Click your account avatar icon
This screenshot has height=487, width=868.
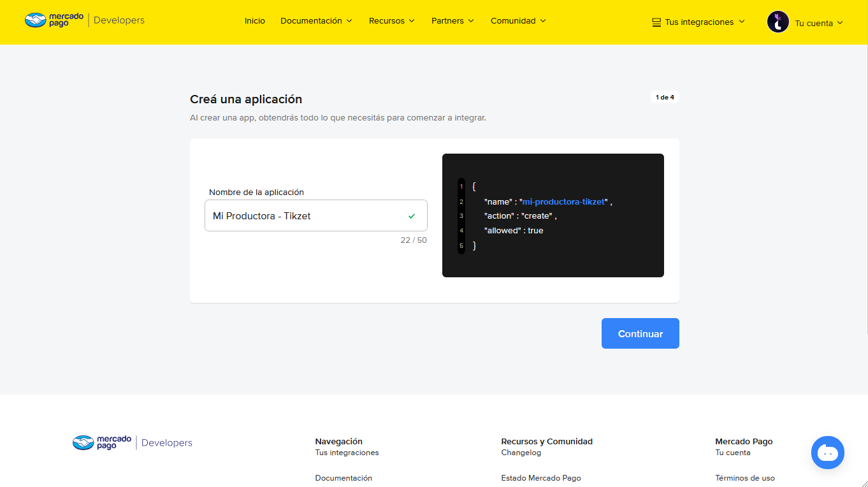(778, 22)
